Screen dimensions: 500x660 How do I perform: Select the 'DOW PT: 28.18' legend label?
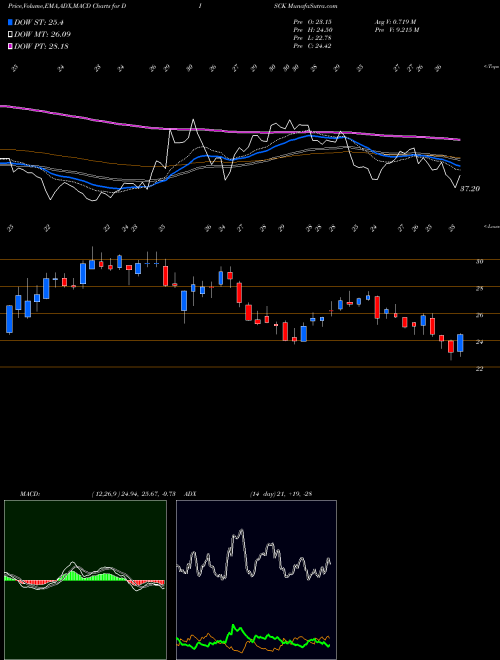click(x=41, y=46)
